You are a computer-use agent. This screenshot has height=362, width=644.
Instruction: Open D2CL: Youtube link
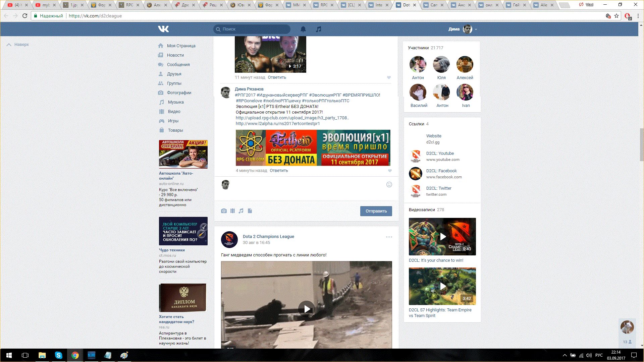pyautogui.click(x=440, y=154)
